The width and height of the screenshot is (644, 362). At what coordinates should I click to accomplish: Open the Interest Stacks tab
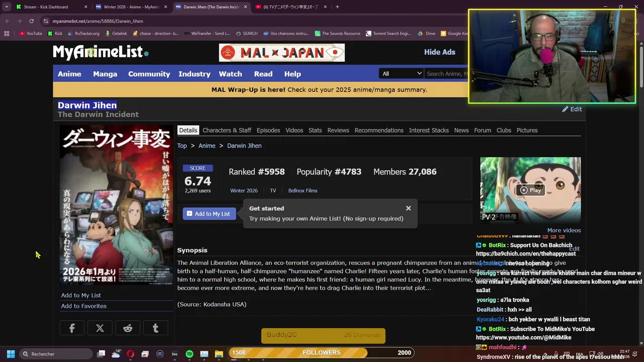click(x=429, y=130)
